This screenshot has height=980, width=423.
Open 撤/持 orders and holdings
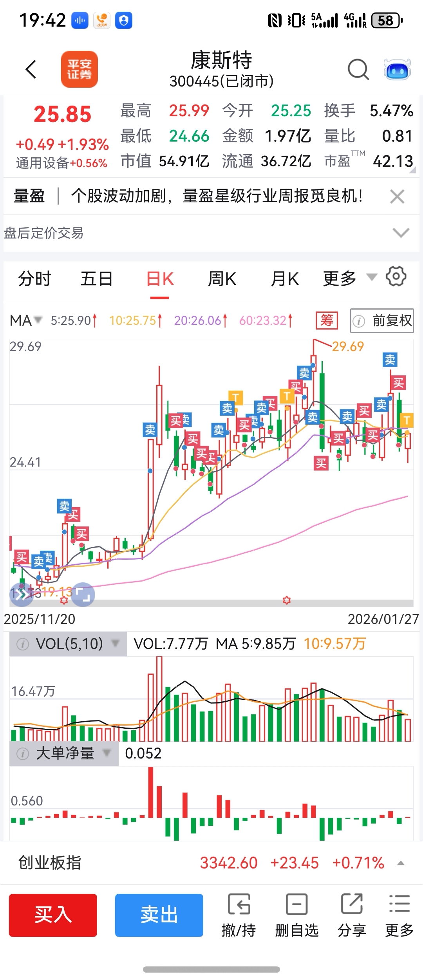pos(239,916)
